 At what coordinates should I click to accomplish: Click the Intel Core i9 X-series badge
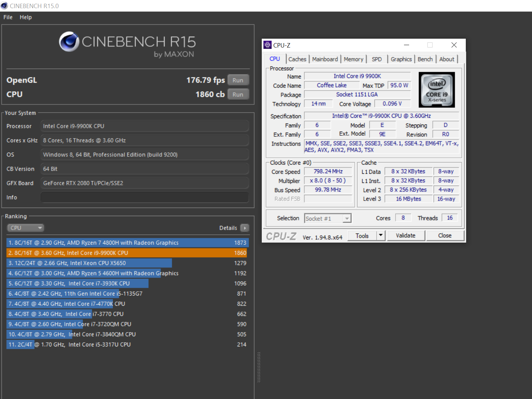[x=437, y=90]
